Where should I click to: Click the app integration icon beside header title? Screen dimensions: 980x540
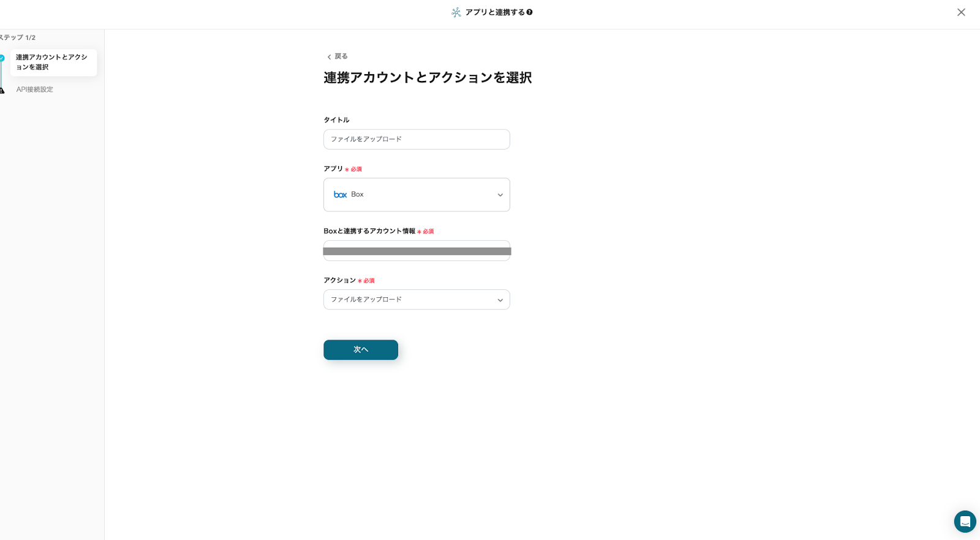456,12
